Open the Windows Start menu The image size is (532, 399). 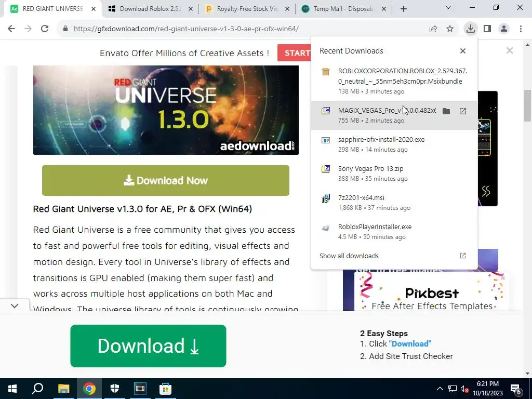coord(12,389)
